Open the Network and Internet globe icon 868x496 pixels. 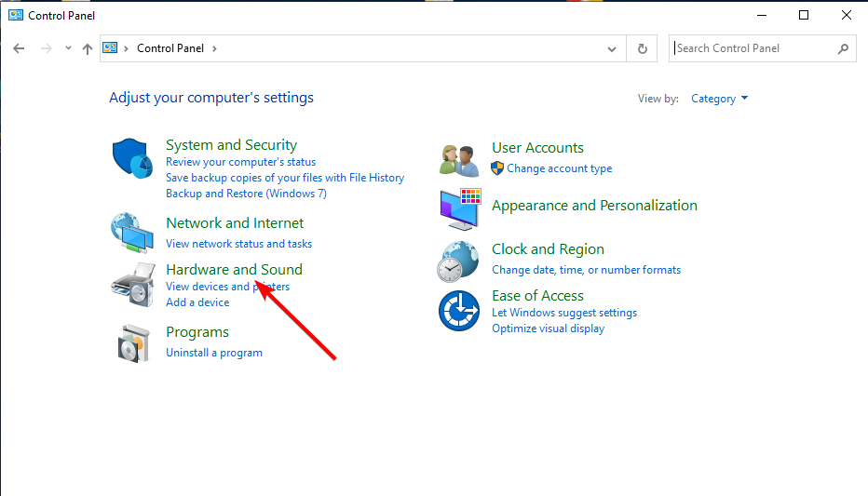132,233
